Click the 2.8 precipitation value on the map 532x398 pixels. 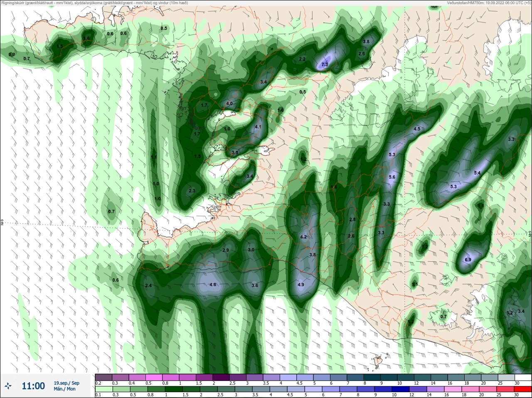[352, 219]
